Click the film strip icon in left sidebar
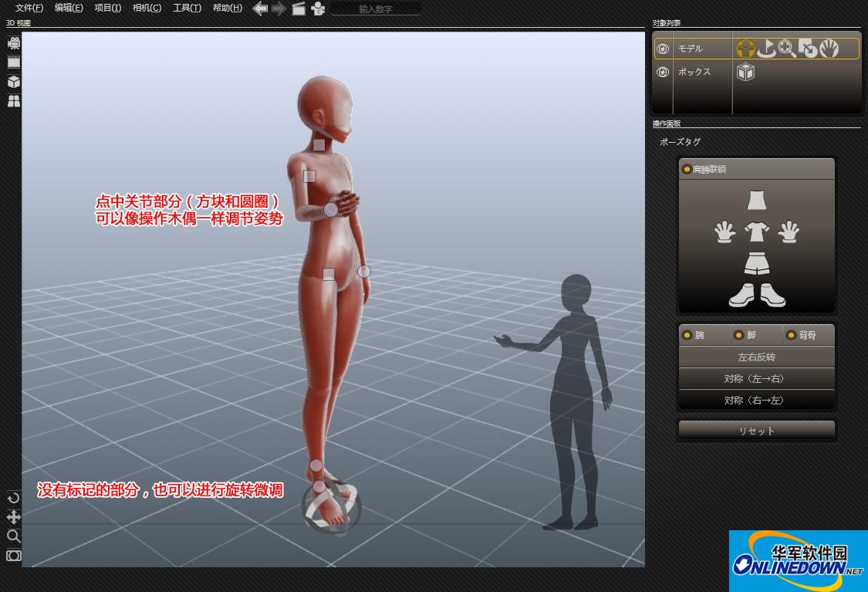868x592 pixels. click(x=14, y=63)
